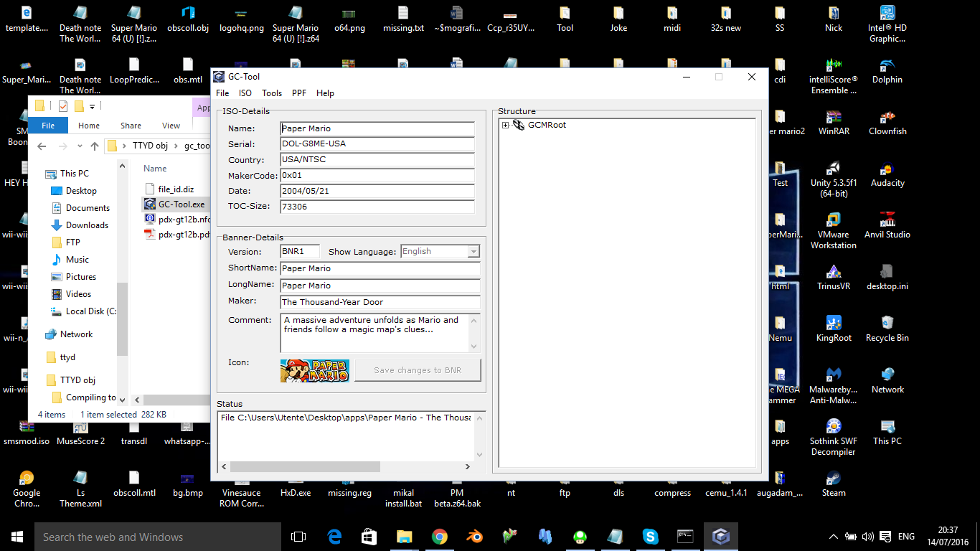Click the Properties checkmark icon in Explorer

(x=63, y=106)
